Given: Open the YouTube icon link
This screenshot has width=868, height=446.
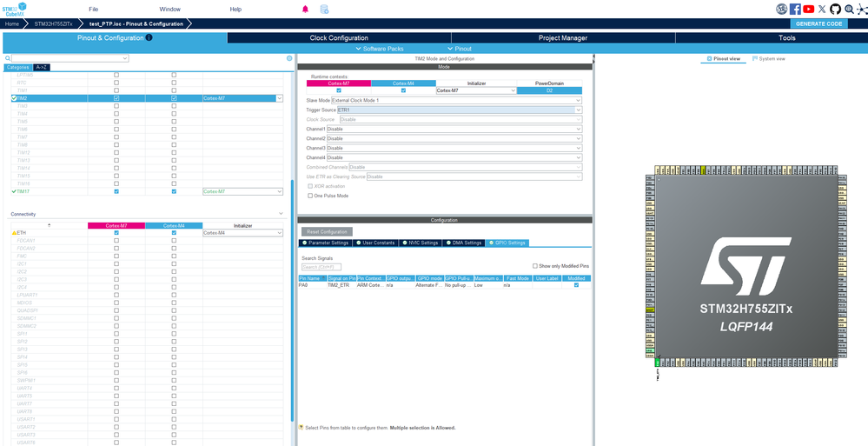Looking at the screenshot, I should (809, 9).
